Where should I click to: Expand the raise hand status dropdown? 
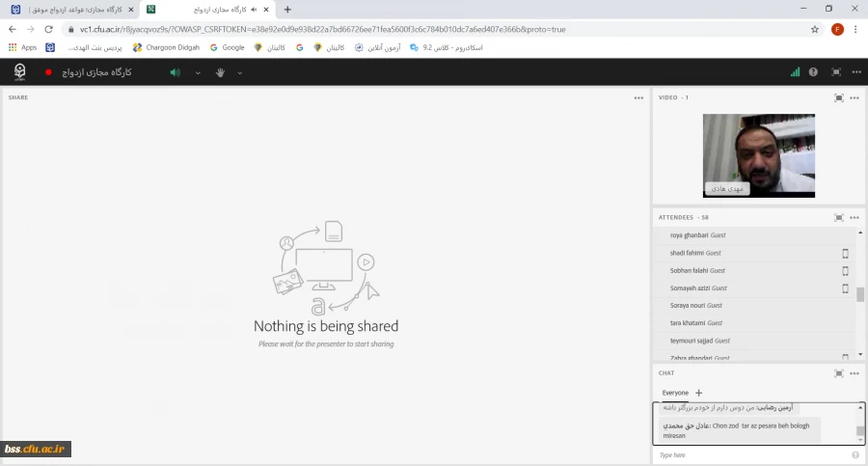point(240,72)
